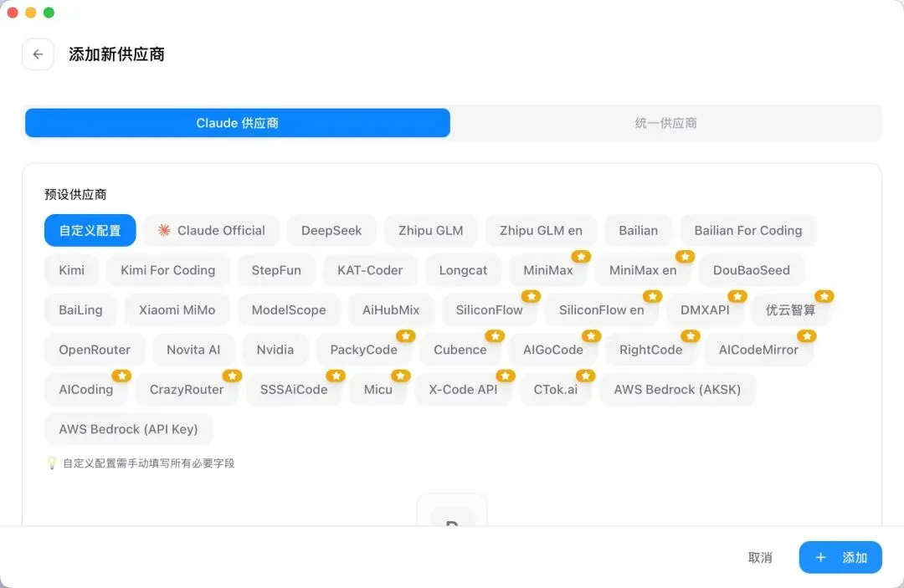904x588 pixels.
Task: Select MiniMax en preset
Action: coord(643,270)
